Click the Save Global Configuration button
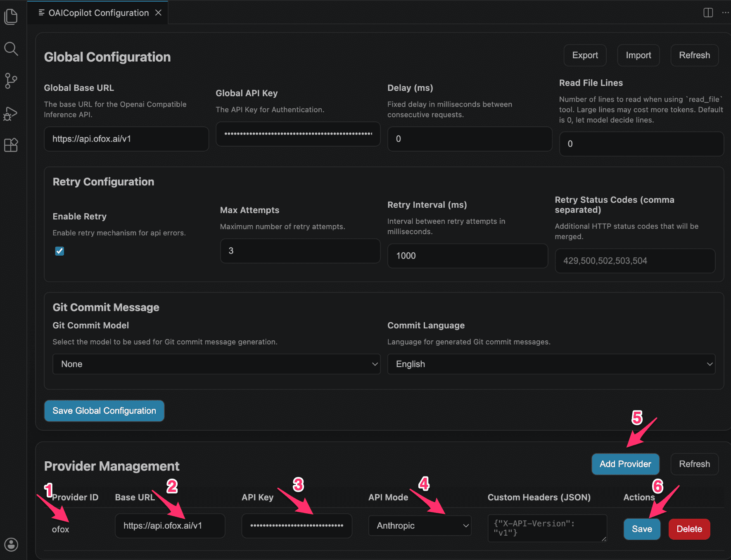 (104, 411)
